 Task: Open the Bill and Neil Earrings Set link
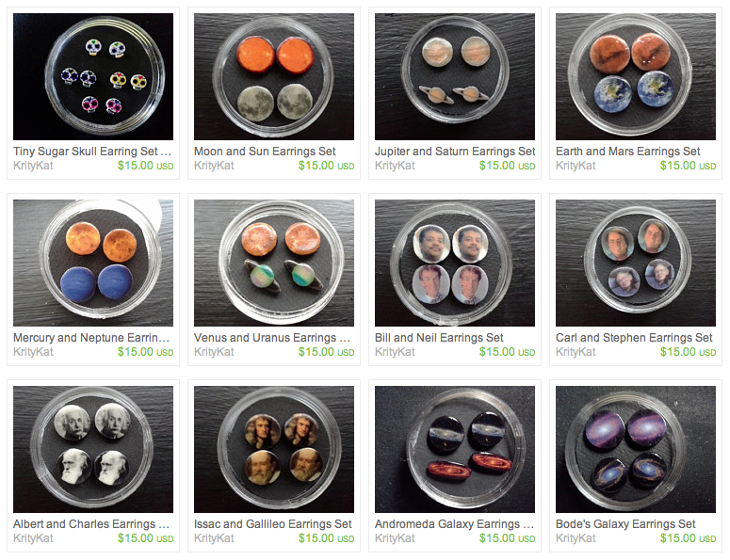point(439,338)
